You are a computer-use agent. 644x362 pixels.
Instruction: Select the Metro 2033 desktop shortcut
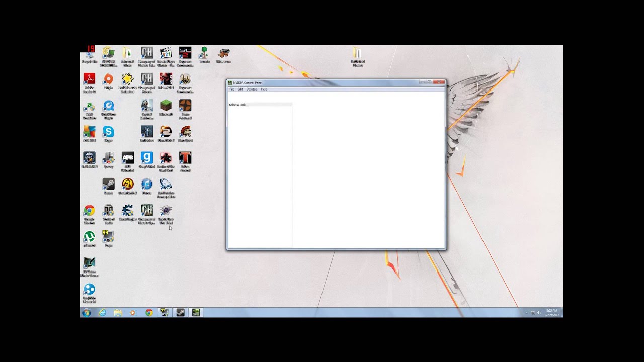click(166, 80)
